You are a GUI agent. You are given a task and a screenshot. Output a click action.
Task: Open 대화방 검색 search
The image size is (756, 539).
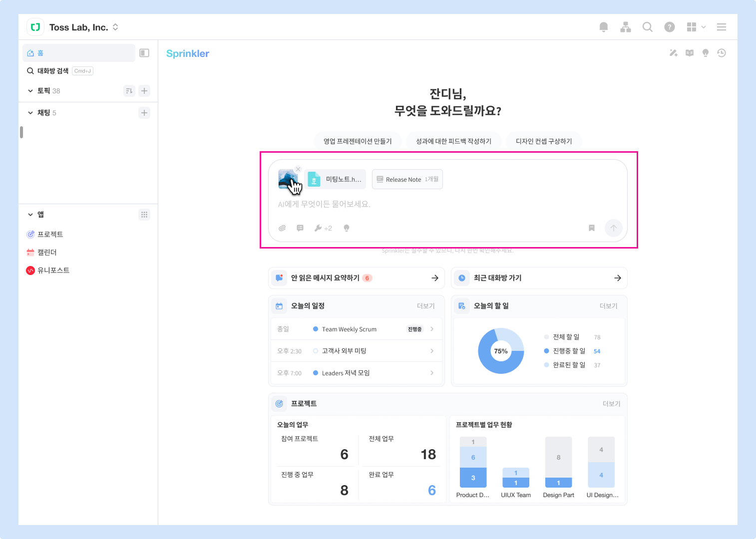click(x=60, y=71)
